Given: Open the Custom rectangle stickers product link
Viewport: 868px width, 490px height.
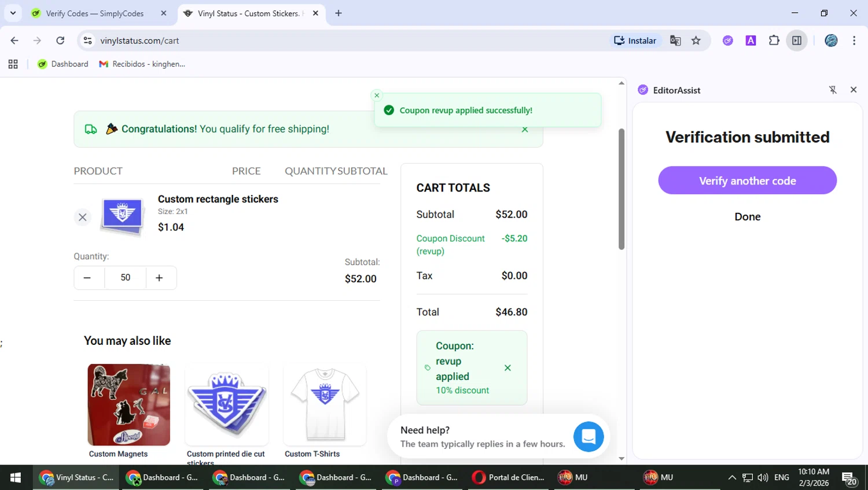Looking at the screenshot, I should 218,199.
